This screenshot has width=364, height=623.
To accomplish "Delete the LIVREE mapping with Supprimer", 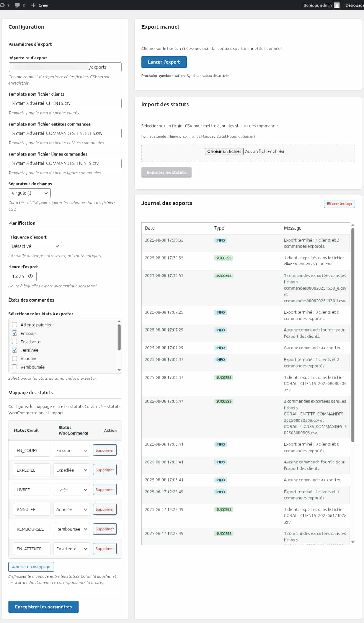I will [x=105, y=490].
